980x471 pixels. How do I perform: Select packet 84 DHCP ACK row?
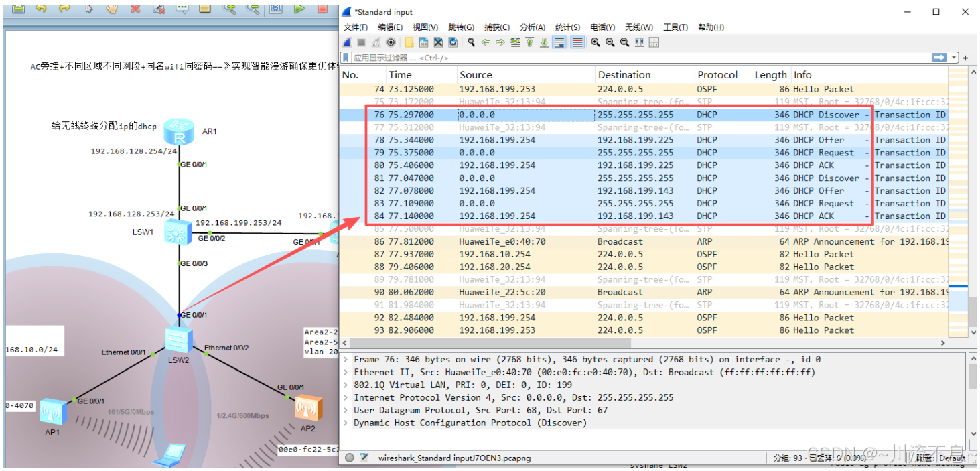click(x=644, y=216)
